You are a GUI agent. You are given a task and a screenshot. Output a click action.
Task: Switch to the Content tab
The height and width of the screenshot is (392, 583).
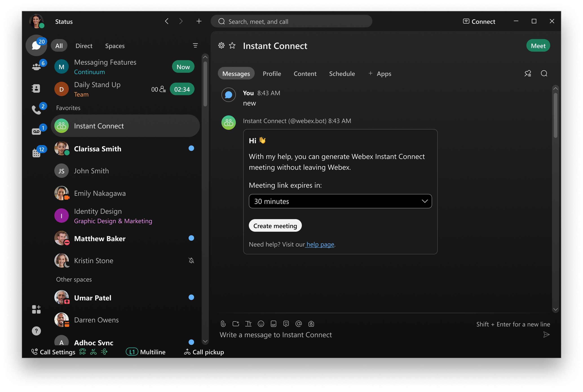(x=305, y=73)
